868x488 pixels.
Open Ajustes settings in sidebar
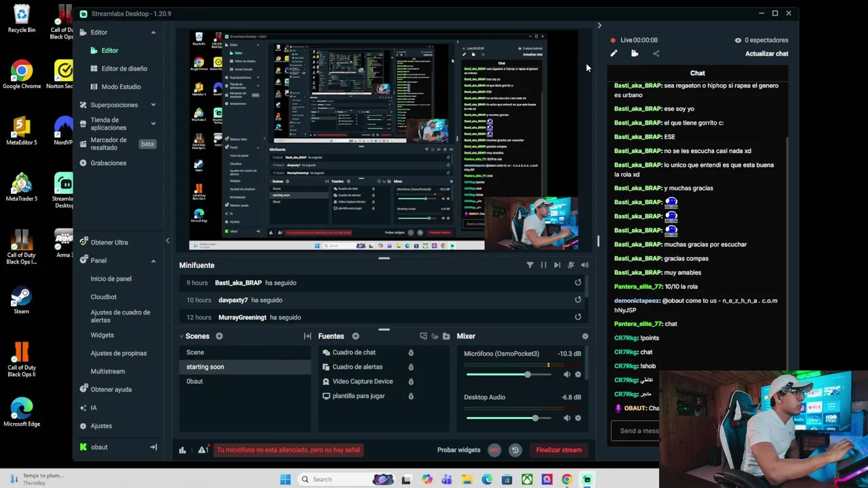pos(96,426)
